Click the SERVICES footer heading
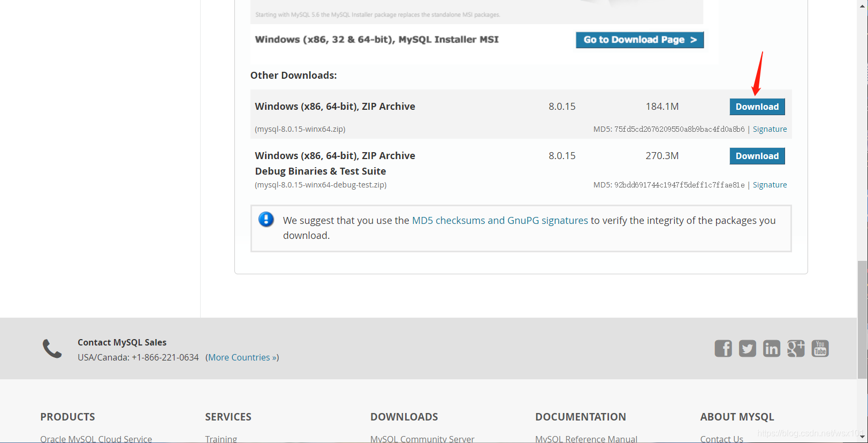 228,417
